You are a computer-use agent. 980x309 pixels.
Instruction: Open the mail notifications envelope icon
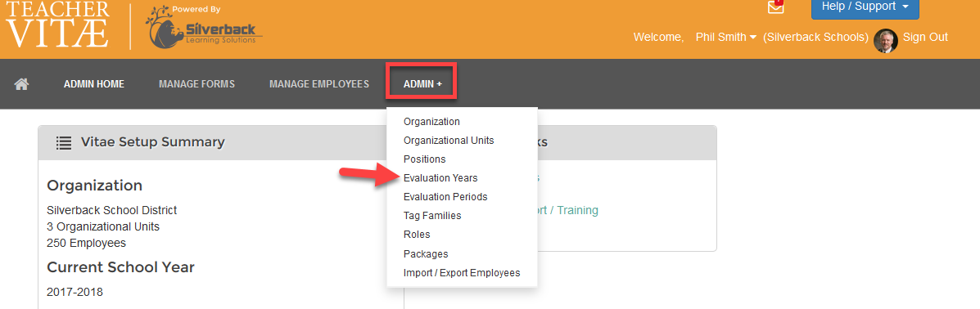(775, 7)
